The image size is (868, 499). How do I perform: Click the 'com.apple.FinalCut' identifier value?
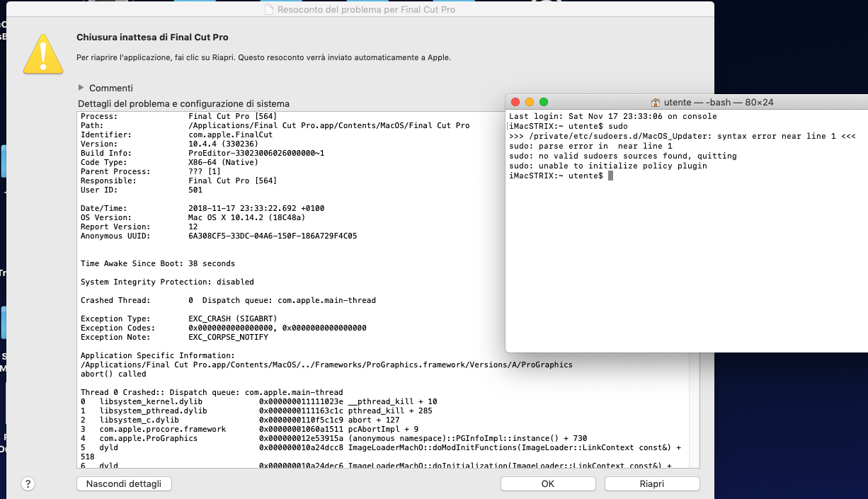click(230, 134)
